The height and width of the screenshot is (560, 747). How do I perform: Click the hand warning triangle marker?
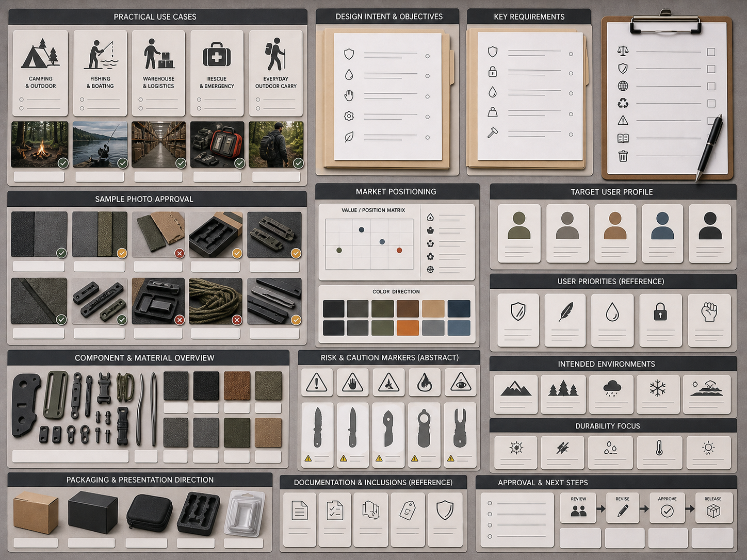352,383
